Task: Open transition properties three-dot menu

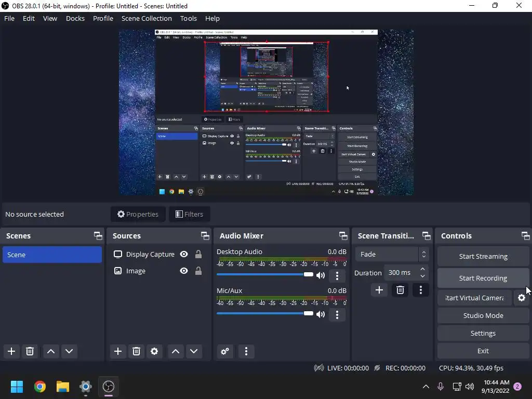Action: tap(421, 290)
